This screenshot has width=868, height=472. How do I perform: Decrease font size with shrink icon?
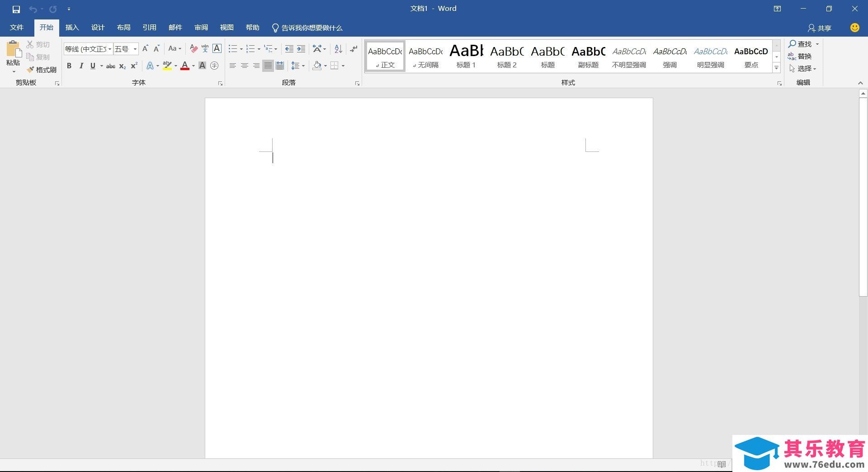tap(156, 48)
